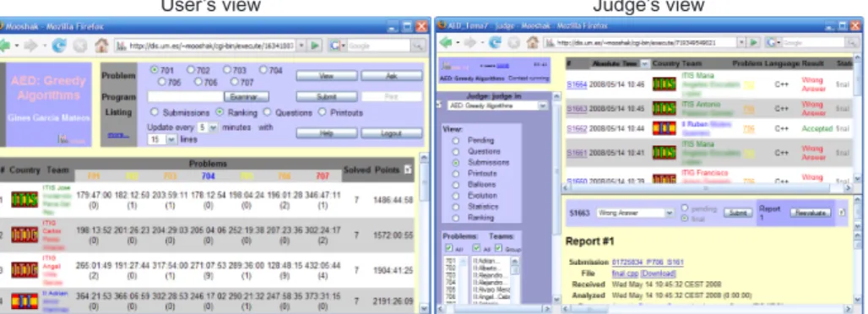Open URL history dropdown in Judge's view
Screen dimensions: 868x314
pyautogui.click(x=741, y=42)
